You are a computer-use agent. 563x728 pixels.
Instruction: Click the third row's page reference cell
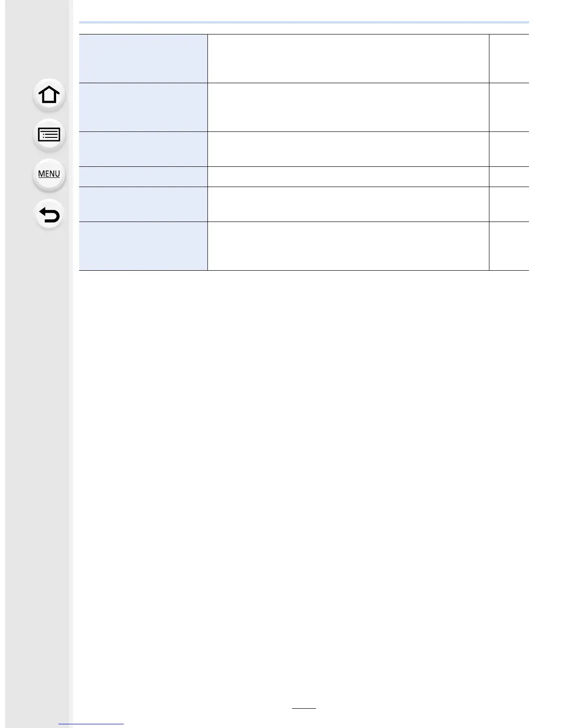click(x=509, y=149)
